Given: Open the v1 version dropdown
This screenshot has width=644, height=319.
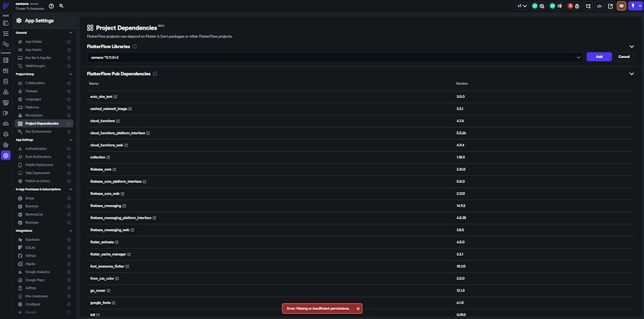Looking at the screenshot, I should tap(522, 6).
